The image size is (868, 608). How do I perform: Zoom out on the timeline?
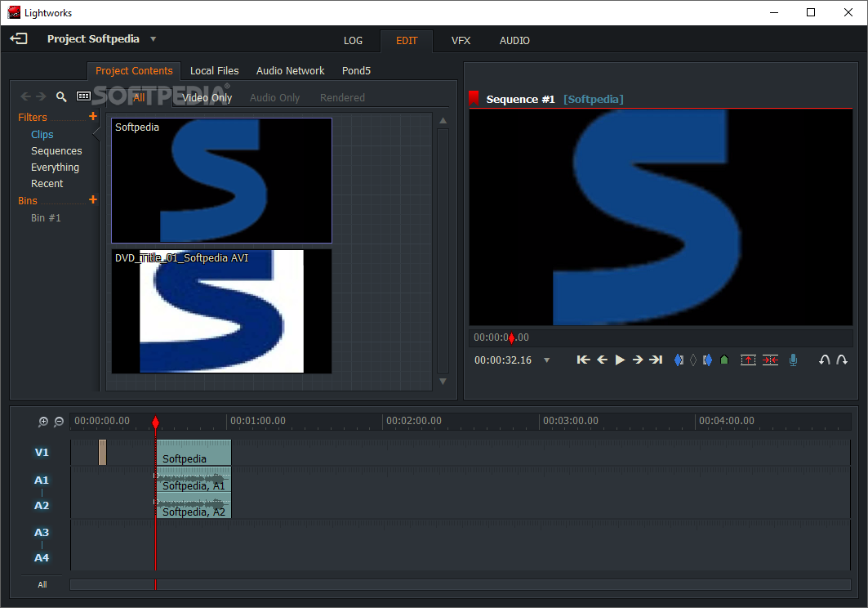[x=59, y=422]
